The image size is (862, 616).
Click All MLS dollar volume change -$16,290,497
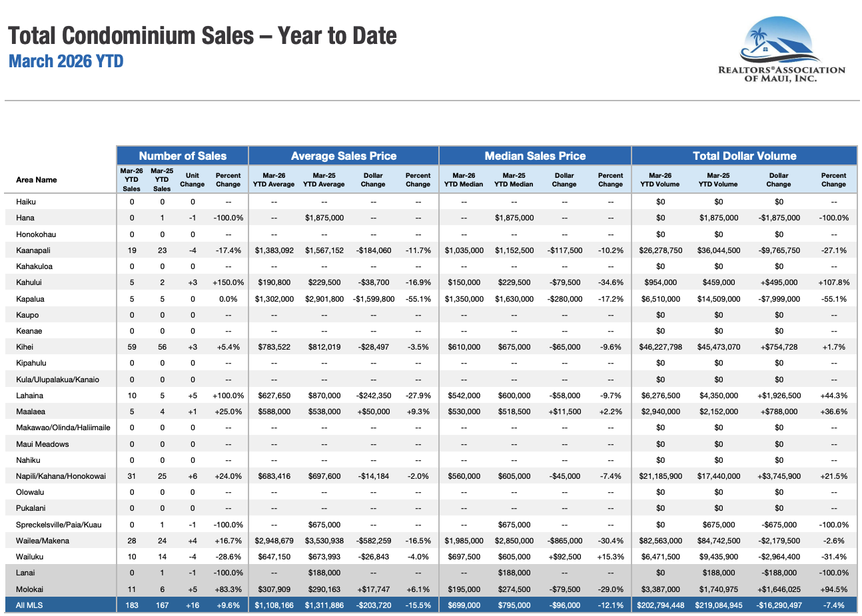779,605
